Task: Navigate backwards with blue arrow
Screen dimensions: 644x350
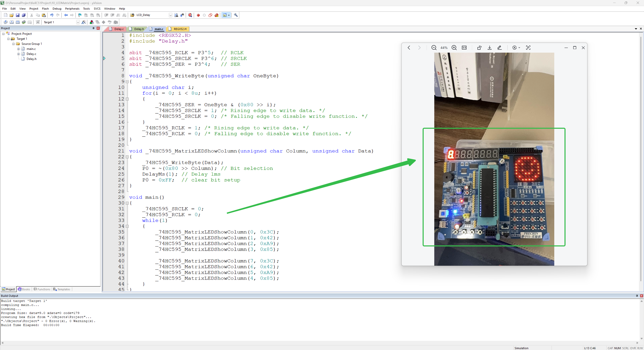Action: tap(66, 15)
